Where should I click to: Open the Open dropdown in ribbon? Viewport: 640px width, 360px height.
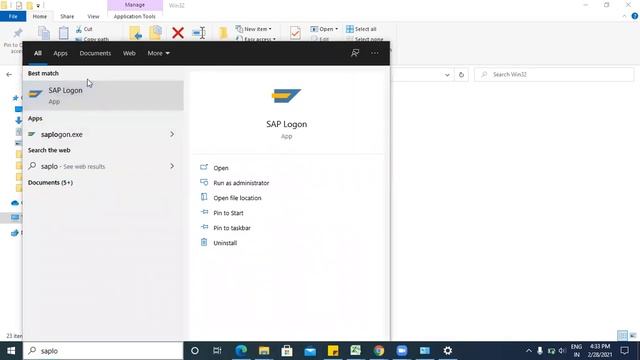tap(324, 29)
